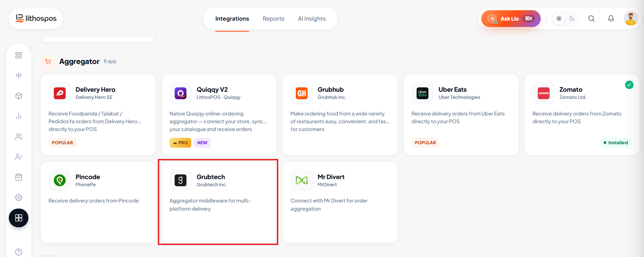Open the Reports tab
Image resolution: width=644 pixels, height=257 pixels.
(x=273, y=19)
